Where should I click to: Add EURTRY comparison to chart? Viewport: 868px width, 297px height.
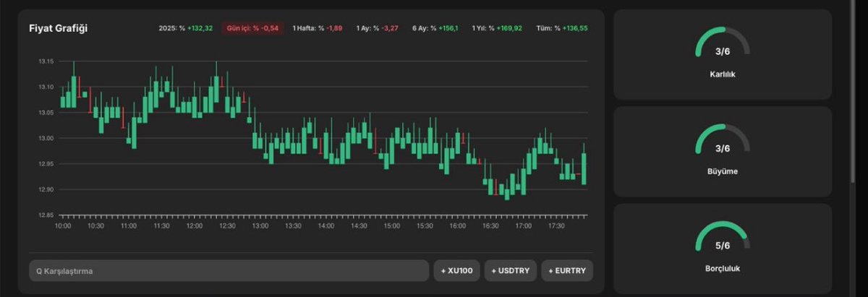pos(567,271)
